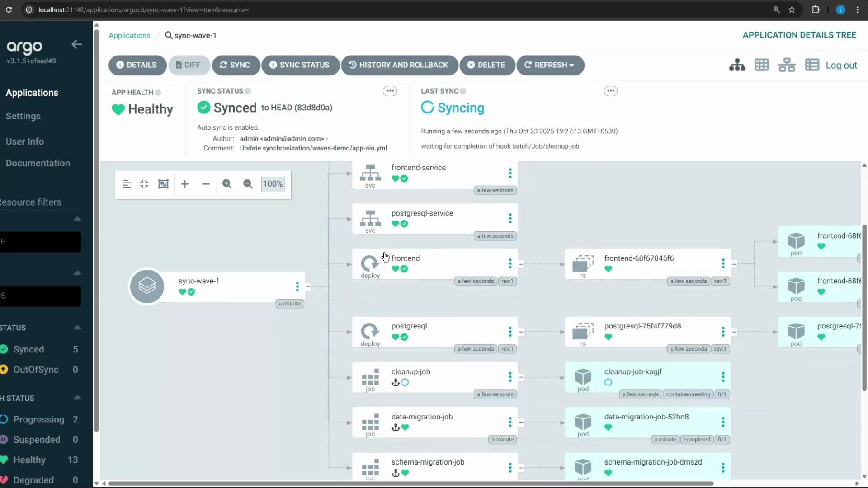Click the Sync Status button
Screen dimensions: 868x488
(x=300, y=65)
